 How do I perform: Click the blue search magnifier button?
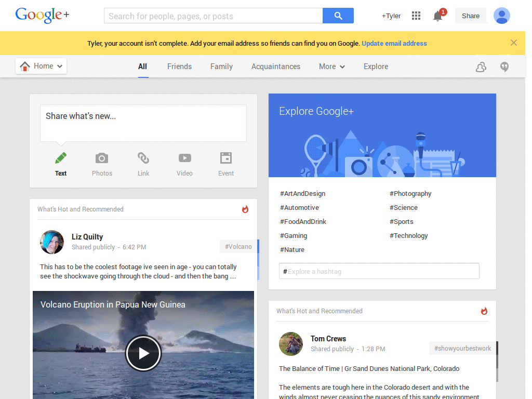coord(338,16)
